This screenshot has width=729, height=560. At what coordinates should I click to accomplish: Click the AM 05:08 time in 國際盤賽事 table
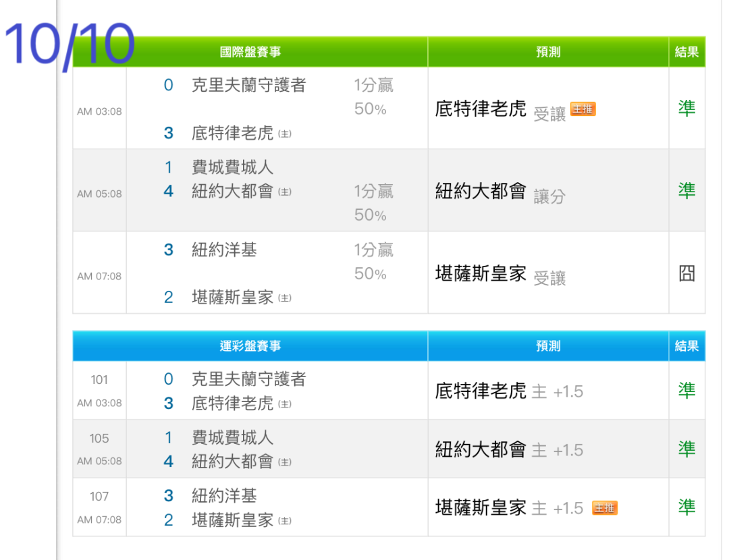click(99, 194)
